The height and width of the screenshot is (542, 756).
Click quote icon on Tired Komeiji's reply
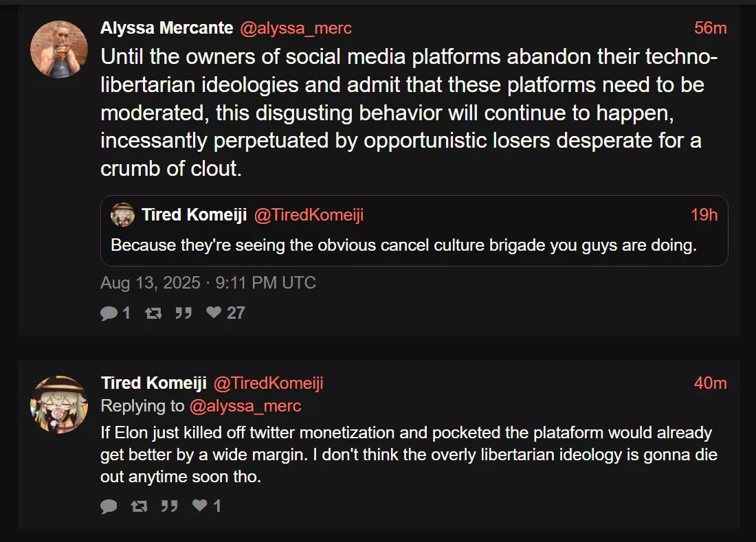pyautogui.click(x=169, y=506)
